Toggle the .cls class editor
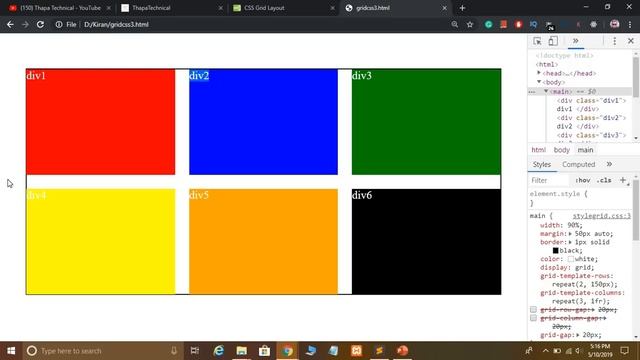 pos(604,180)
